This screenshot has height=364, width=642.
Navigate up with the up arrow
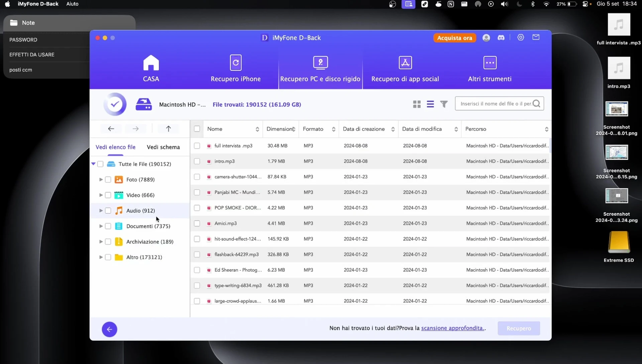[x=169, y=129]
